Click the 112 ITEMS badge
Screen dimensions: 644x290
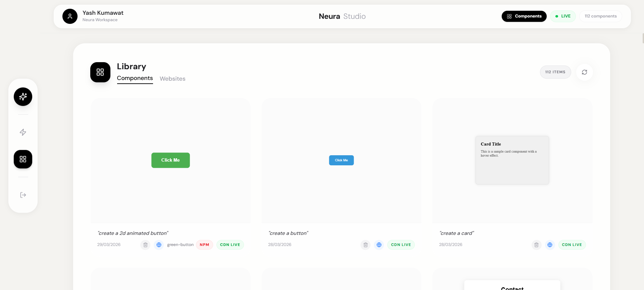(555, 72)
